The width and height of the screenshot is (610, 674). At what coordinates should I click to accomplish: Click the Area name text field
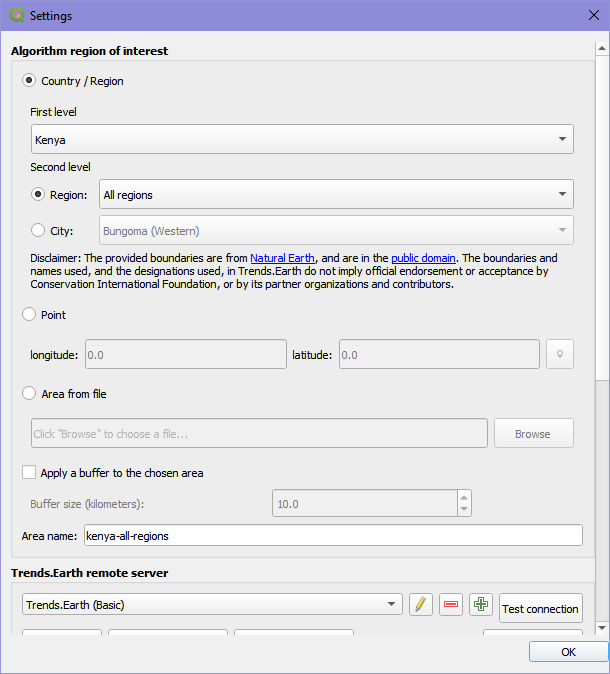pyautogui.click(x=333, y=535)
